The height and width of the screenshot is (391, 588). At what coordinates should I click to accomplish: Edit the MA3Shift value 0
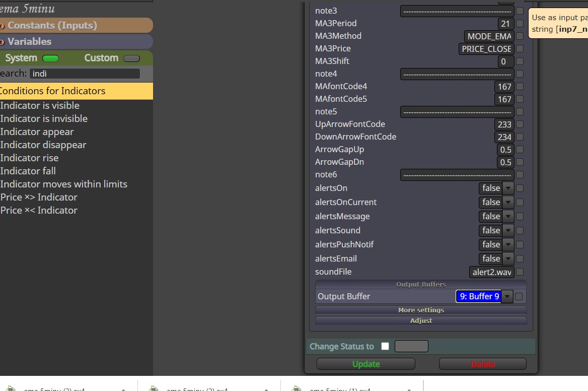click(506, 61)
